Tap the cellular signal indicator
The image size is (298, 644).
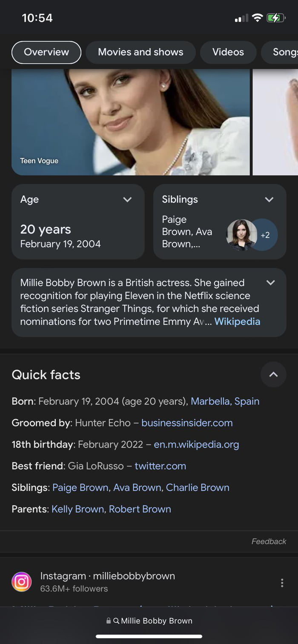241,18
